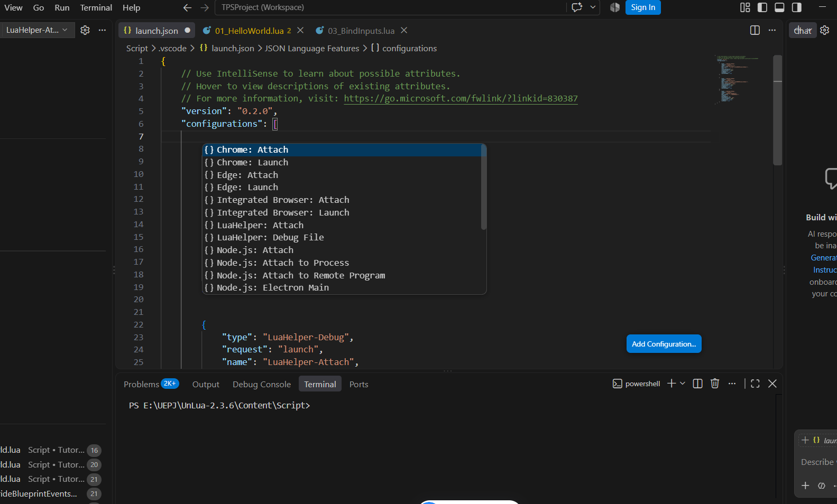The height and width of the screenshot is (504, 837).
Task: Click the Add Configuration button
Action: point(664,344)
